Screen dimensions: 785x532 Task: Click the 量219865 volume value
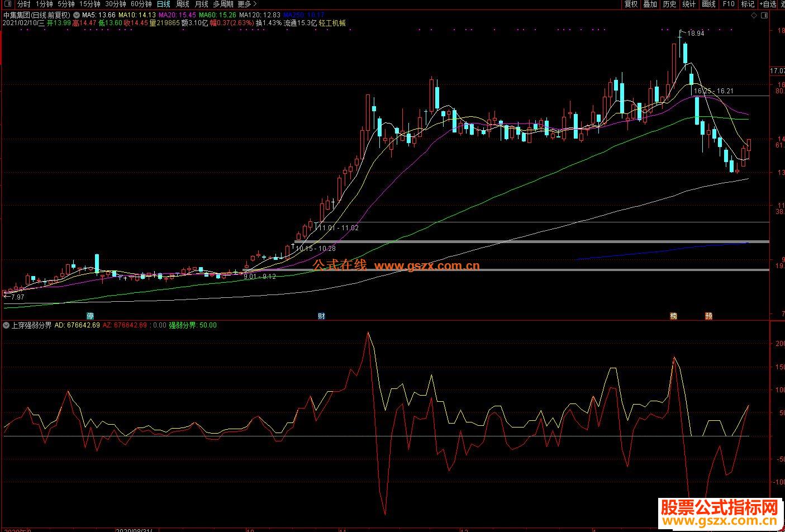coord(164,23)
